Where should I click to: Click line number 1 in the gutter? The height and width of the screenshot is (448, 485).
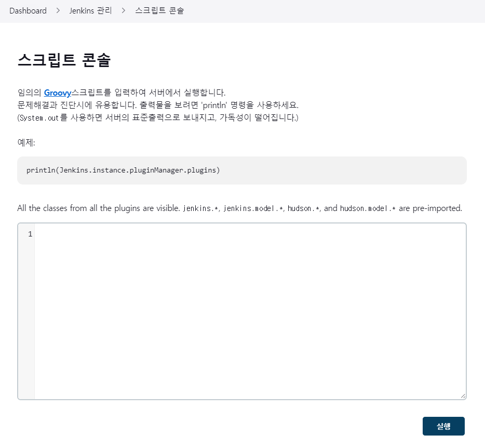(x=30, y=234)
